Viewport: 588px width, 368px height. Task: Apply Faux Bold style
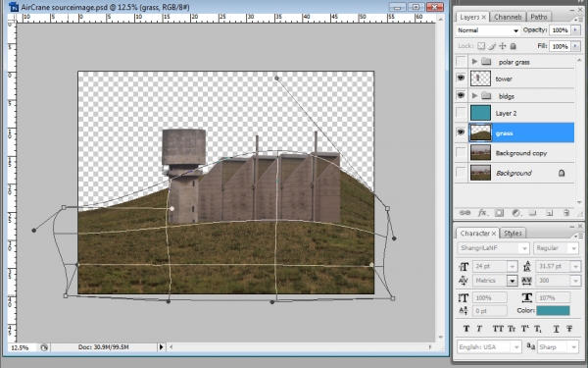pyautogui.click(x=466, y=329)
